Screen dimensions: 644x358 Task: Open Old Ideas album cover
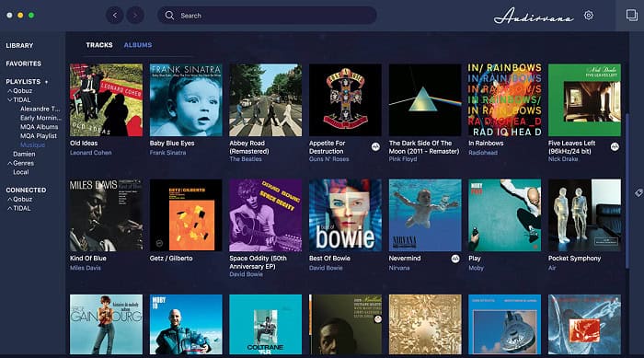[x=106, y=100]
